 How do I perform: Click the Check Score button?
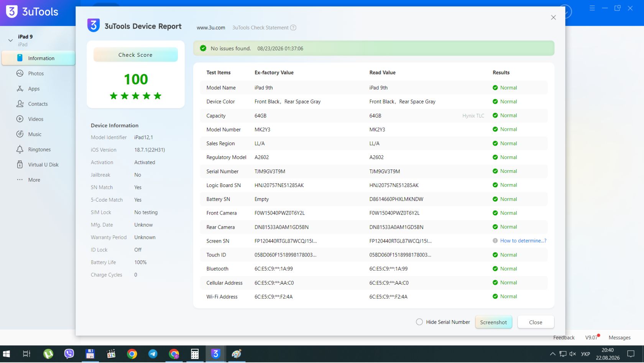coord(135,55)
